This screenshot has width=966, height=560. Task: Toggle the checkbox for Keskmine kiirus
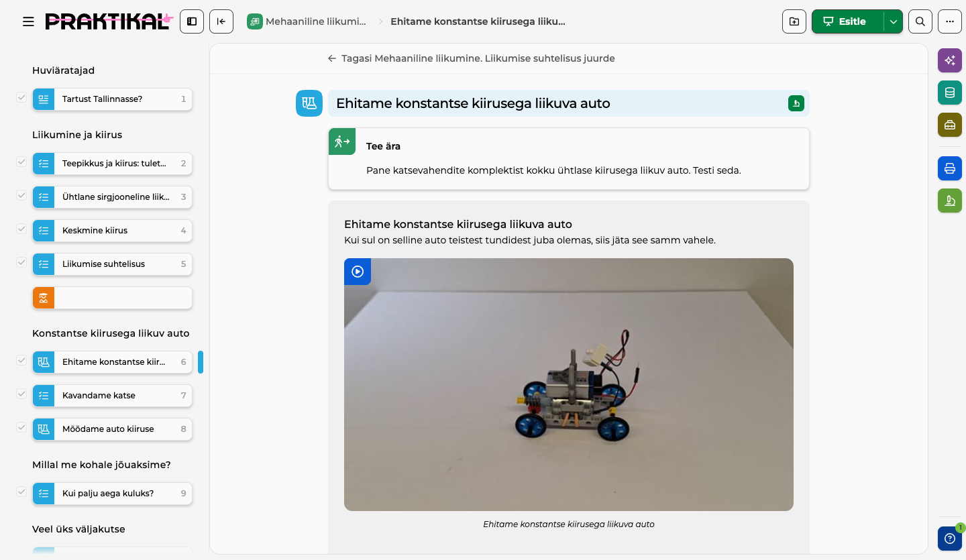tap(21, 229)
